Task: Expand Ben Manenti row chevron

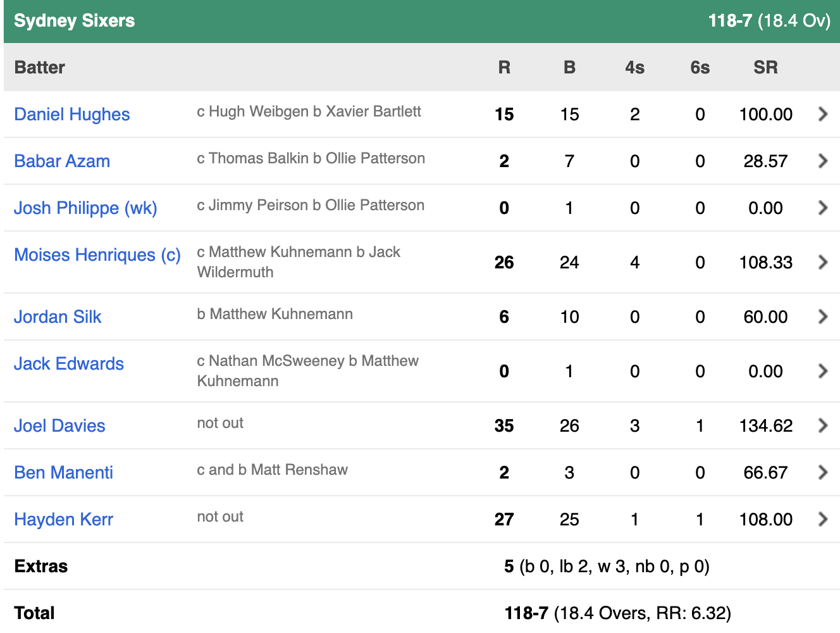Action: 823,472
